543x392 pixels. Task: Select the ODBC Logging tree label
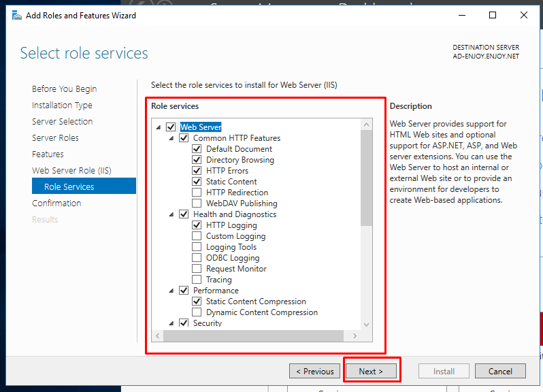coord(233,258)
